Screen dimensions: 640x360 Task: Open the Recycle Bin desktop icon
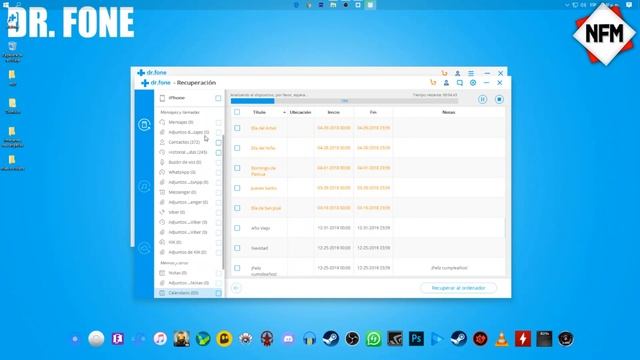click(12, 51)
